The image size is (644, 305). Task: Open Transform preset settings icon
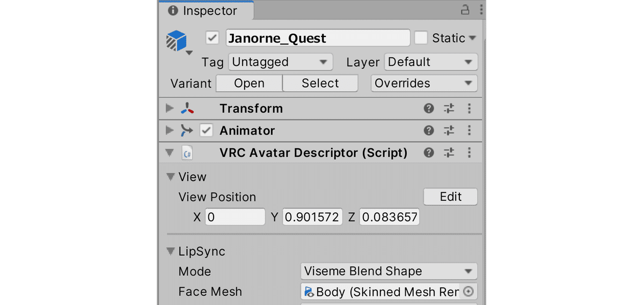pos(449,108)
